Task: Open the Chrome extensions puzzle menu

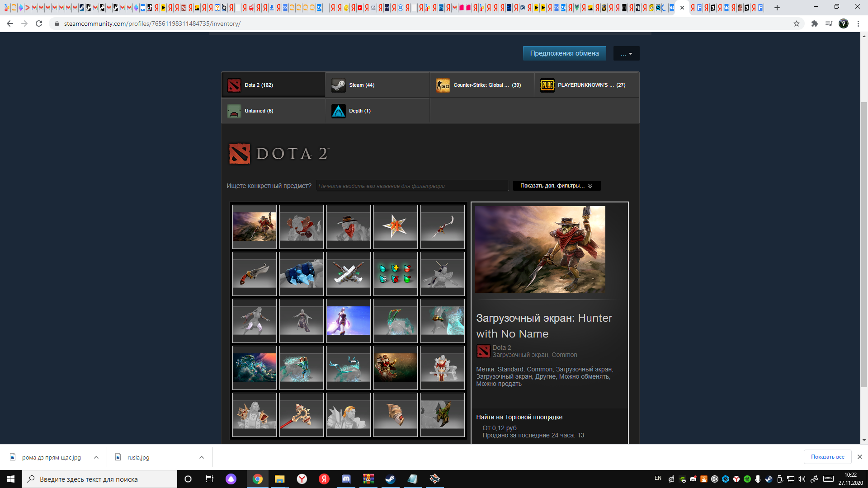Action: point(815,23)
